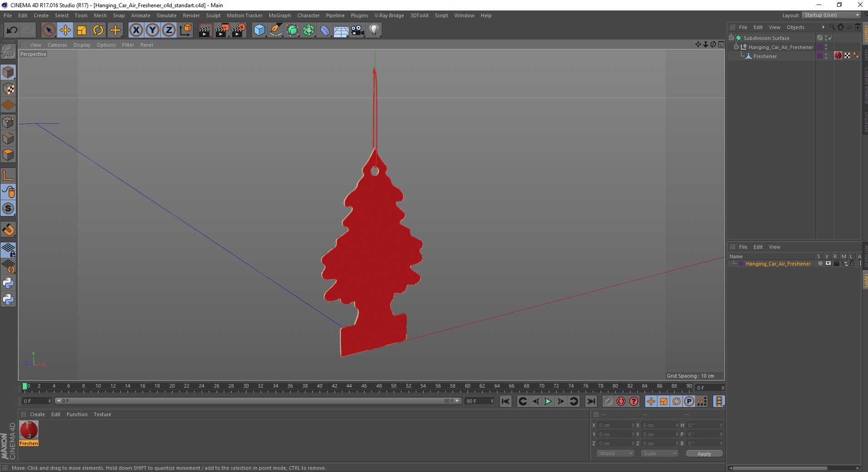Viewport: 868px width, 472px height.
Task: Add a Light object
Action: (x=374, y=30)
